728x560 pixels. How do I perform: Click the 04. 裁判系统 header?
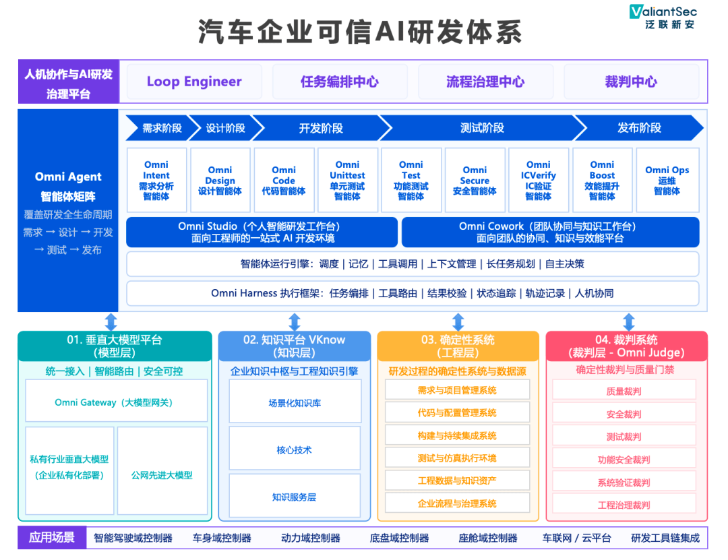[x=627, y=346]
